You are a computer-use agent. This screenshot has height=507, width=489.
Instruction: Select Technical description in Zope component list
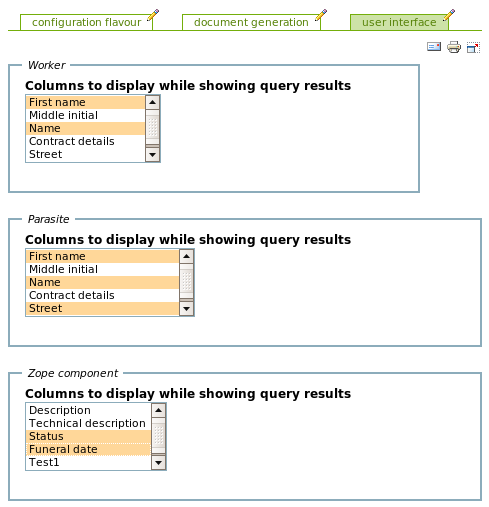89,423
